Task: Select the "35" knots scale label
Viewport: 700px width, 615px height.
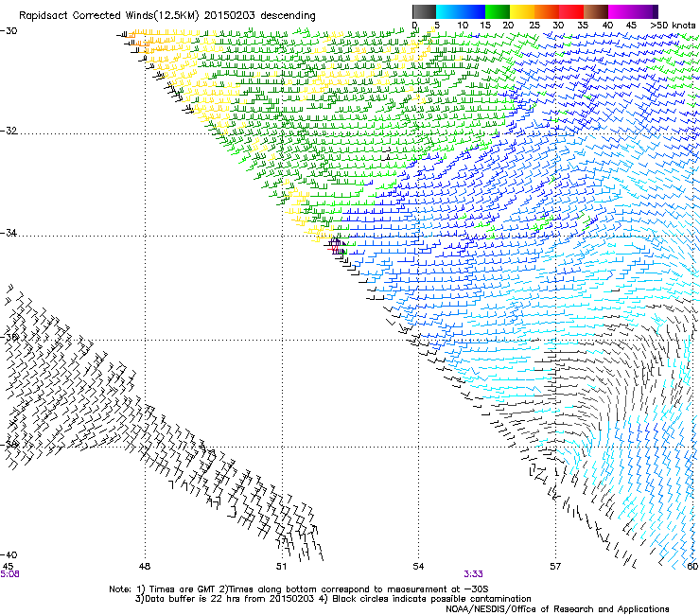Action: (583, 26)
